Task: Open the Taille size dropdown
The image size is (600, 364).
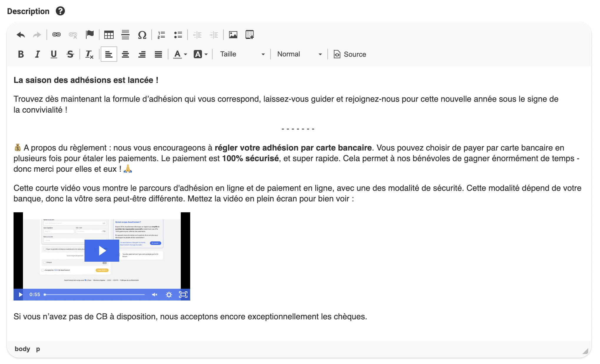Action: (241, 54)
